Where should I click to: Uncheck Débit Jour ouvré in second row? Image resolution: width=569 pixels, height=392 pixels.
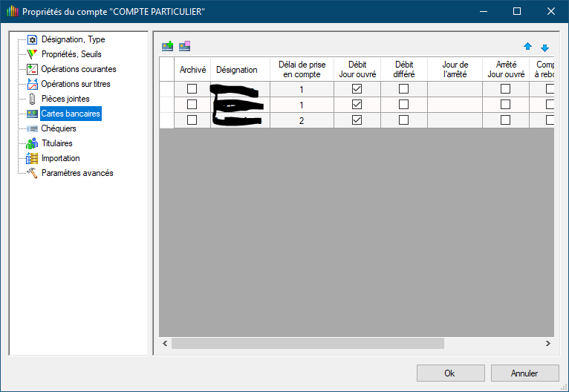(357, 105)
